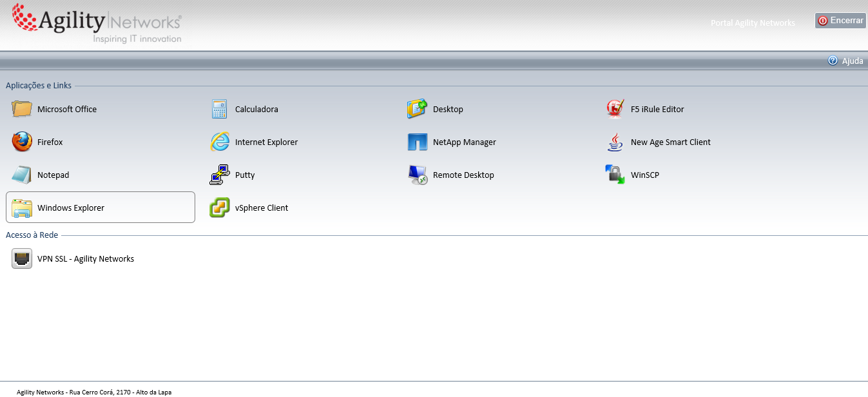Click the VPN SSL network port icon
This screenshot has width=868, height=397.
[22, 258]
